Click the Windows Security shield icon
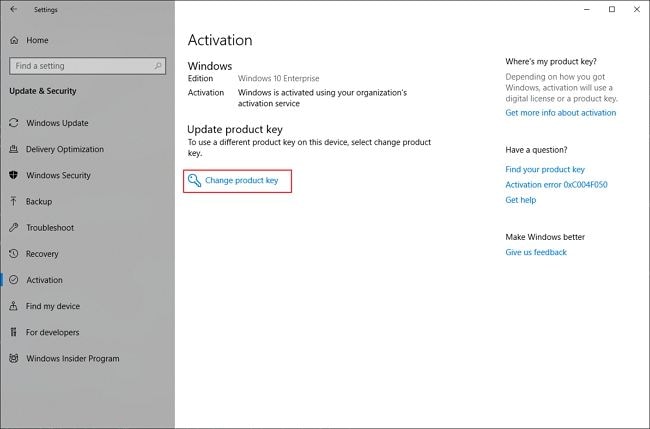The image size is (650, 429). click(x=14, y=175)
